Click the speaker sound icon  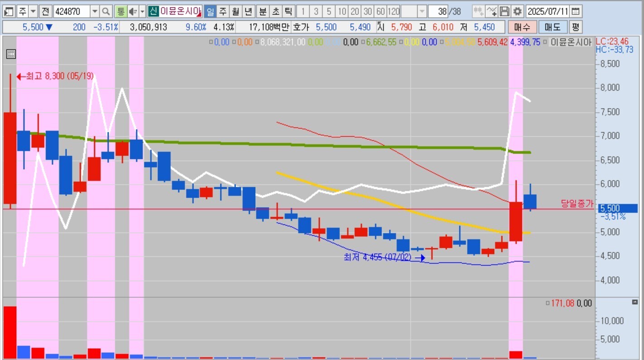click(133, 11)
